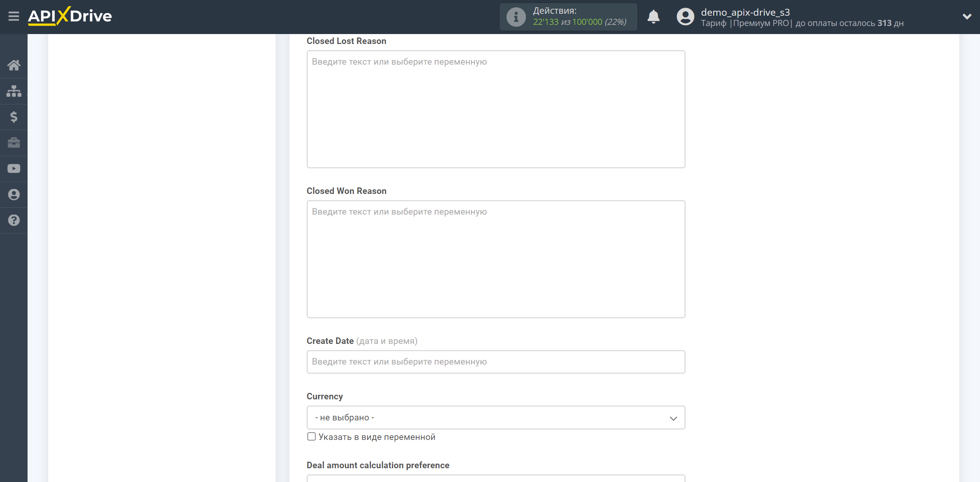The image size is (980, 482).
Task: Open the briefcase services sidebar icon
Action: [x=14, y=143]
